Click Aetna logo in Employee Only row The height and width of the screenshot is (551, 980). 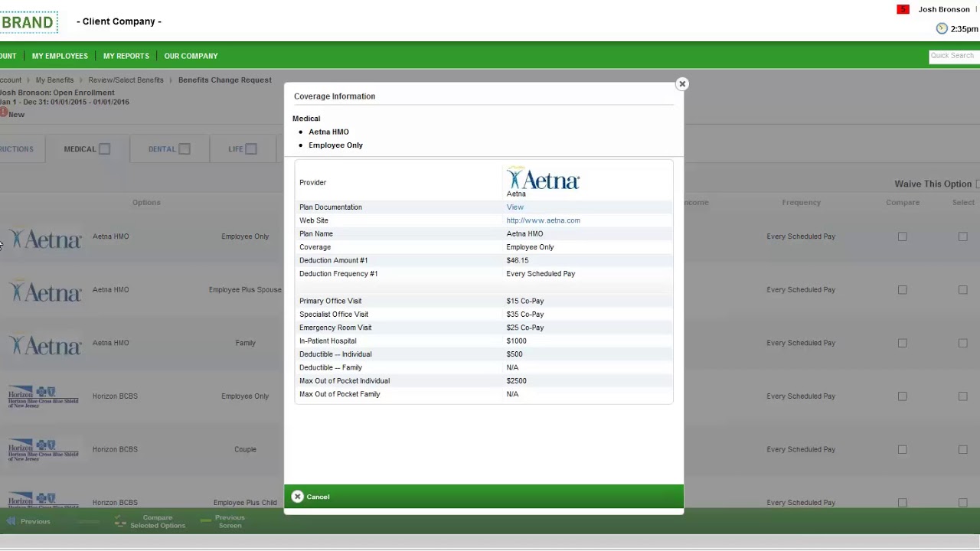[45, 239]
